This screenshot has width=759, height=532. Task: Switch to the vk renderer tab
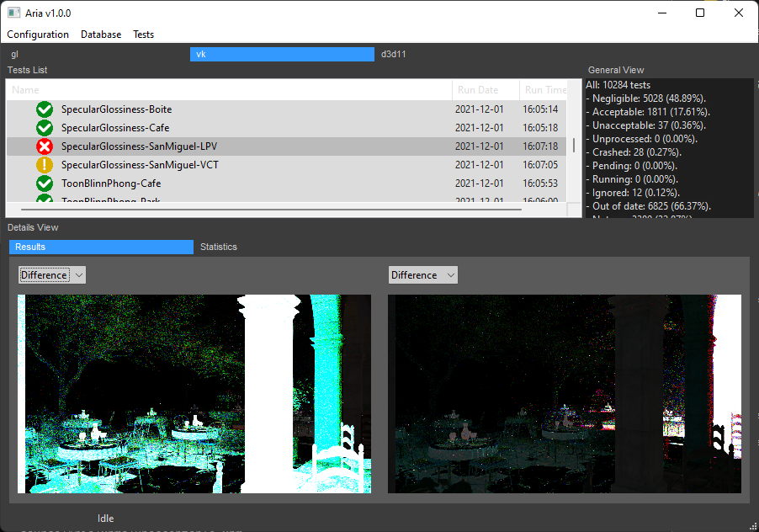pos(282,54)
